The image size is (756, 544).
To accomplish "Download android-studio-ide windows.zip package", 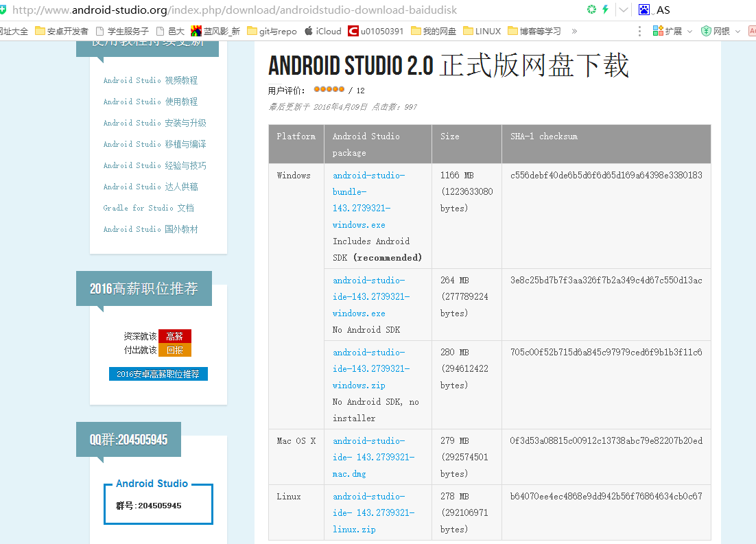I will click(x=370, y=368).
